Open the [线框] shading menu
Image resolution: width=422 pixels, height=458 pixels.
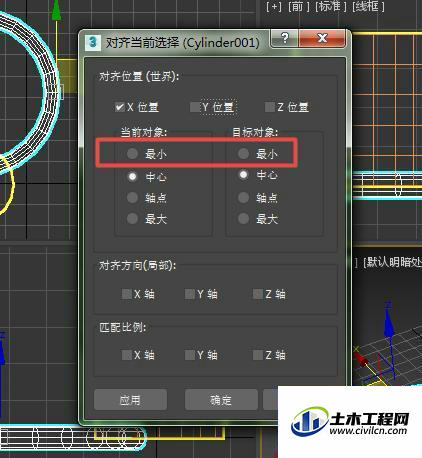pyautogui.click(x=368, y=6)
